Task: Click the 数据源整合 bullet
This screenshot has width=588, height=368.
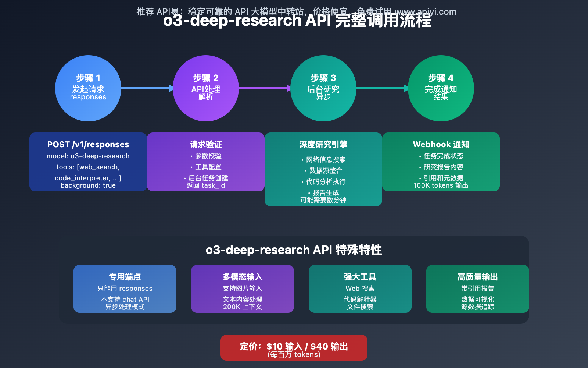Action: point(323,171)
